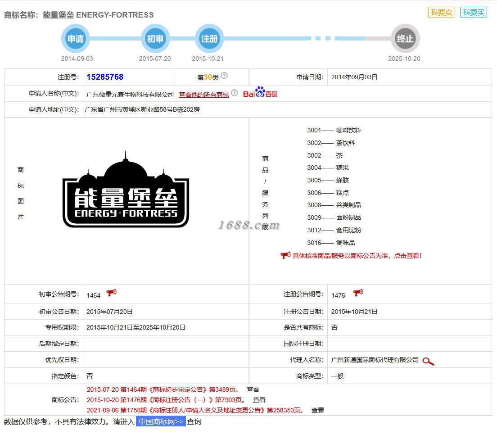The width and height of the screenshot is (497, 448).
Task: Click applicant address 广东省广州市黄埔区新业路58号B栋202房
Action: (142, 110)
